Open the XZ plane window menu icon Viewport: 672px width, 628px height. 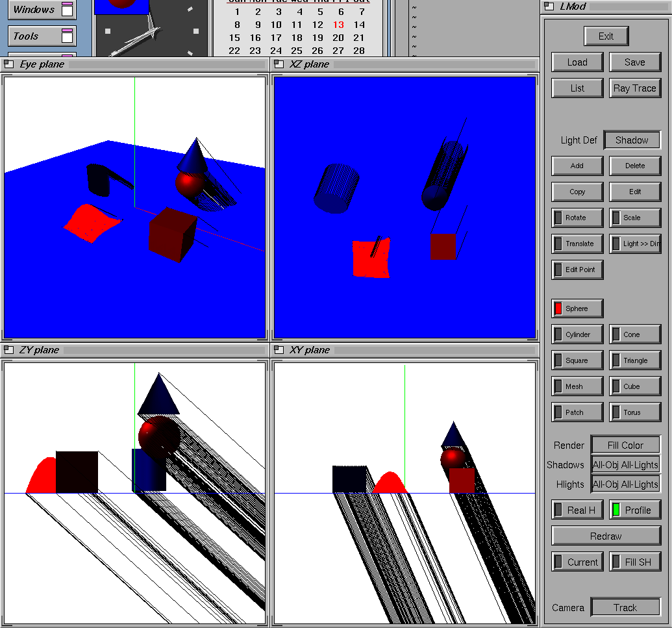coord(279,64)
